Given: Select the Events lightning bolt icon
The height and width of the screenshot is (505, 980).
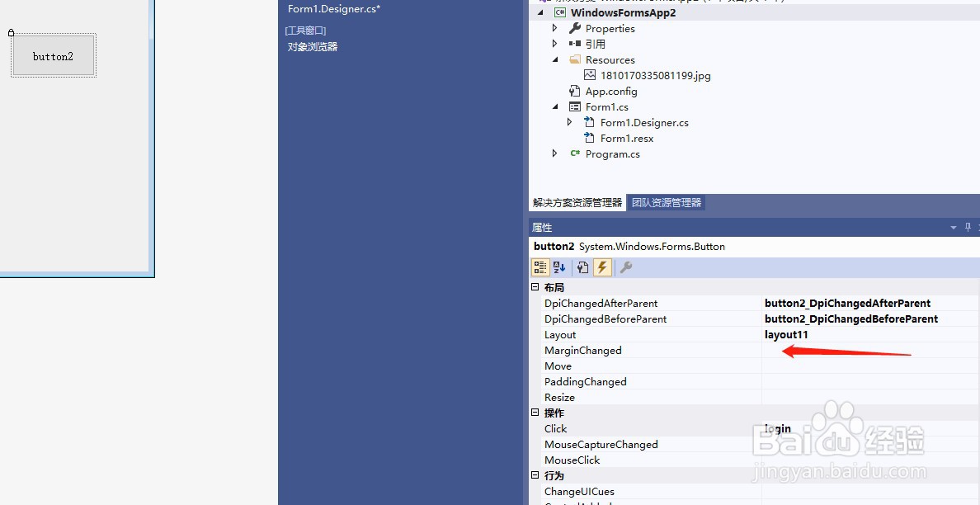Looking at the screenshot, I should (602, 267).
